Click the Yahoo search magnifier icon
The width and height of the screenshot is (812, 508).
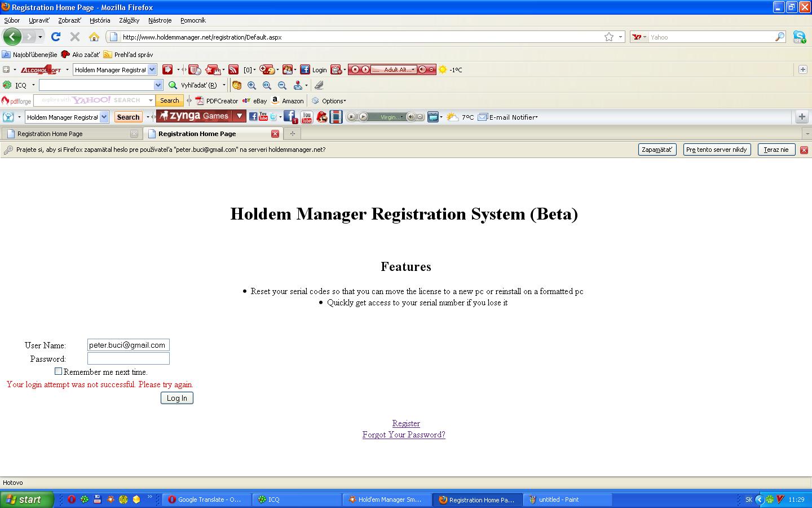[x=780, y=37]
